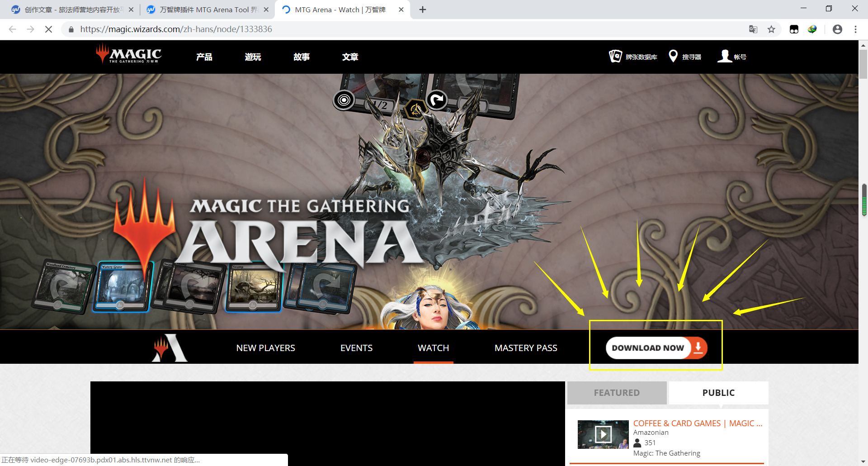Click scrollbar up arrow
This screenshot has height=466, width=868.
coord(863,45)
